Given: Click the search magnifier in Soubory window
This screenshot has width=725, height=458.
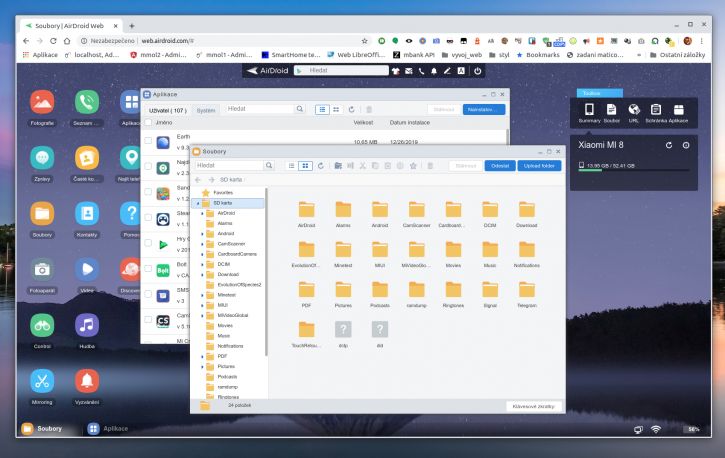Looking at the screenshot, I should tap(269, 165).
